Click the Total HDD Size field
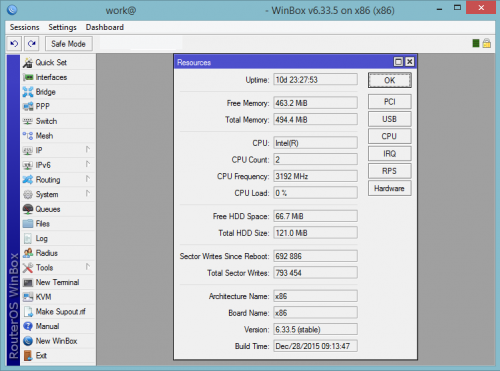 tap(315, 233)
